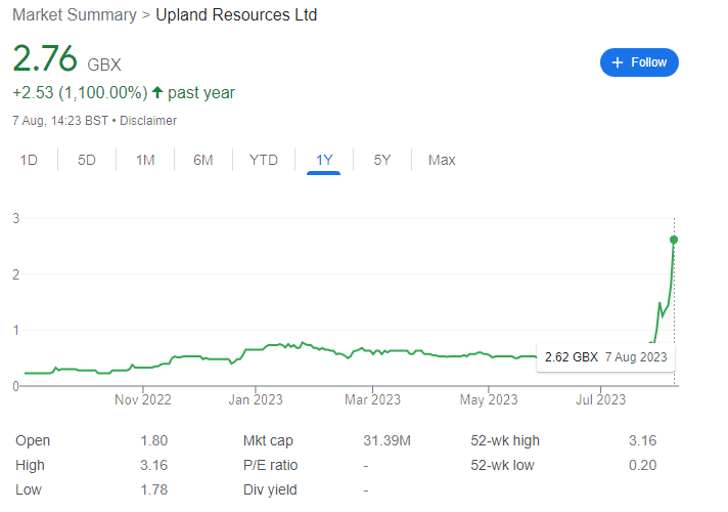This screenshot has width=728, height=512.
Task: Select the 5D time range tab
Action: click(x=87, y=160)
